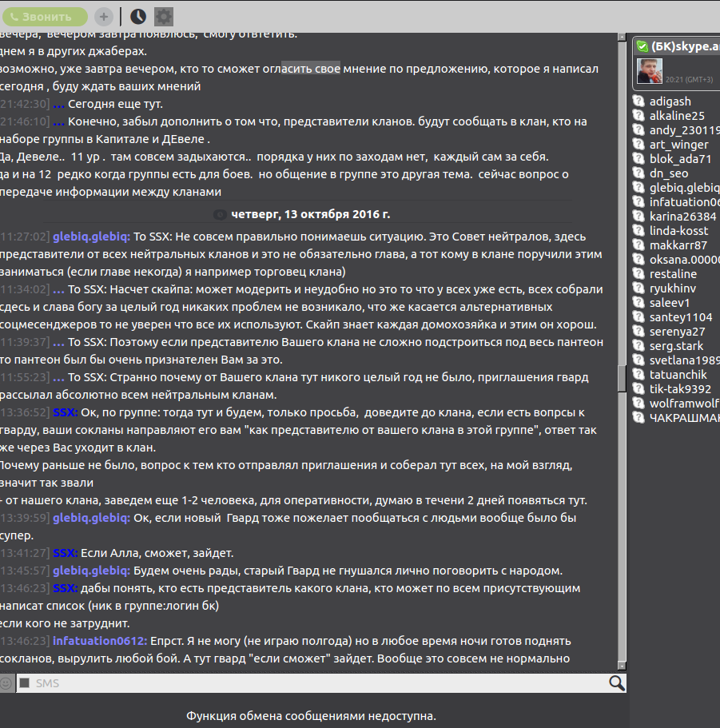Click the SMS message input field
This screenshot has width=720, height=728.
320,683
